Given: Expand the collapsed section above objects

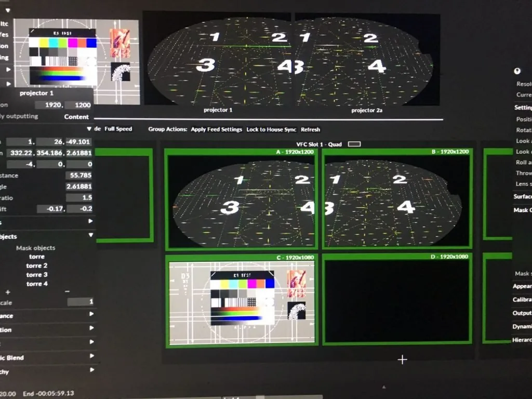Looking at the screenshot, I should 90,221.
